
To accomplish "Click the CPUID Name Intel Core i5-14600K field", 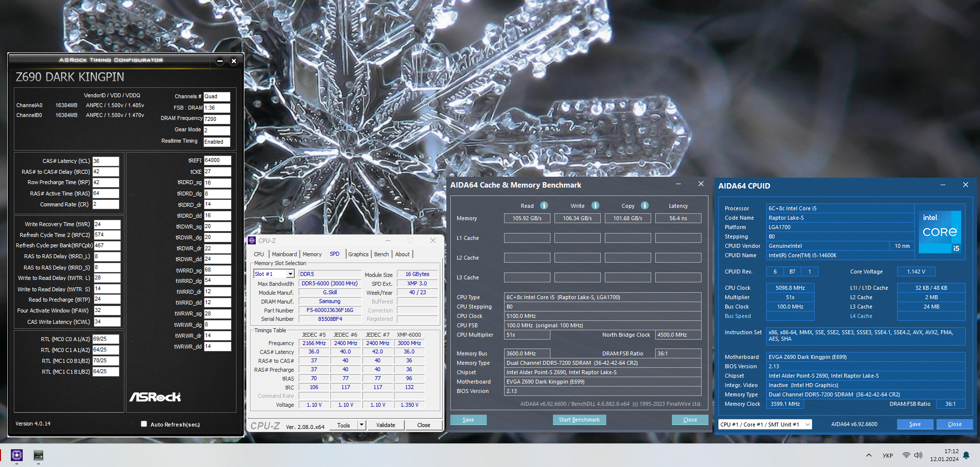I will click(x=840, y=255).
